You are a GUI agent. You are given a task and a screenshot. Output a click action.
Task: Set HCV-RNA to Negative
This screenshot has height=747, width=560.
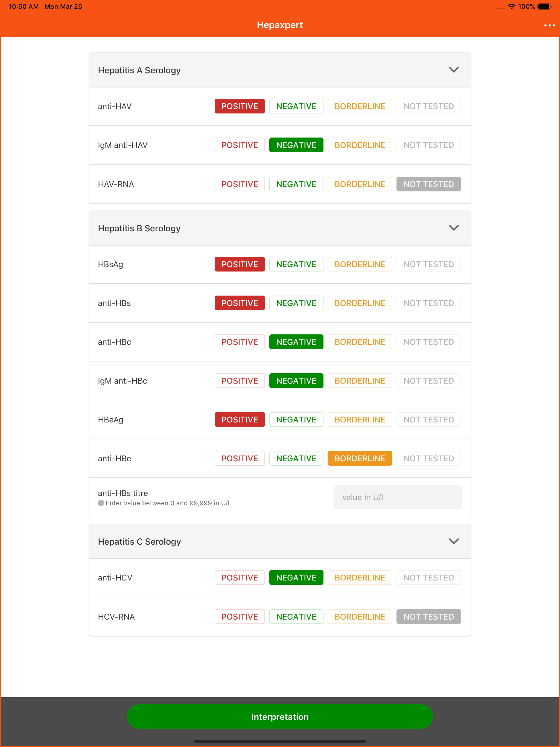coord(296,617)
